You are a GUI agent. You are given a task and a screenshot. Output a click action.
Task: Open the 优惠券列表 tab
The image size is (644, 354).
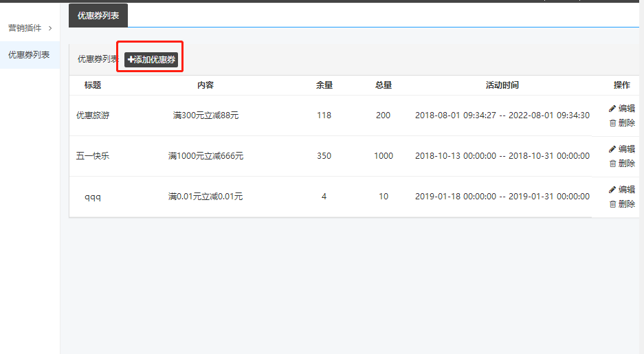click(x=98, y=16)
